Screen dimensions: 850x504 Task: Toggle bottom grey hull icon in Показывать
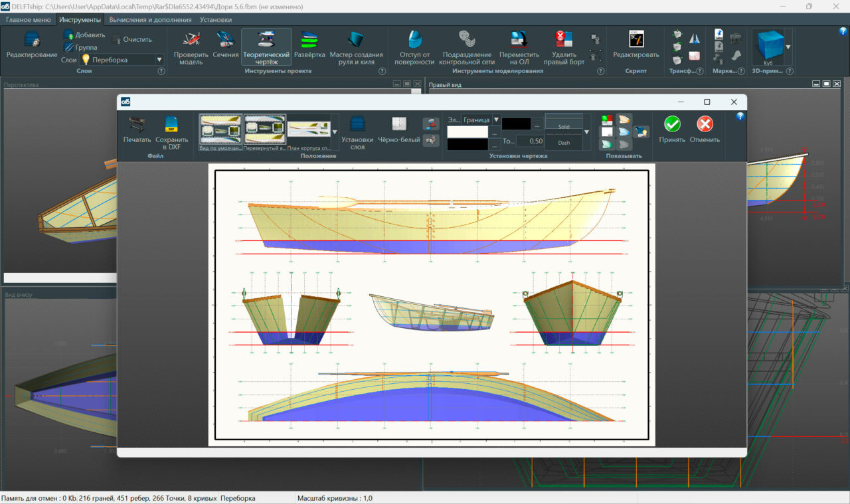(624, 144)
